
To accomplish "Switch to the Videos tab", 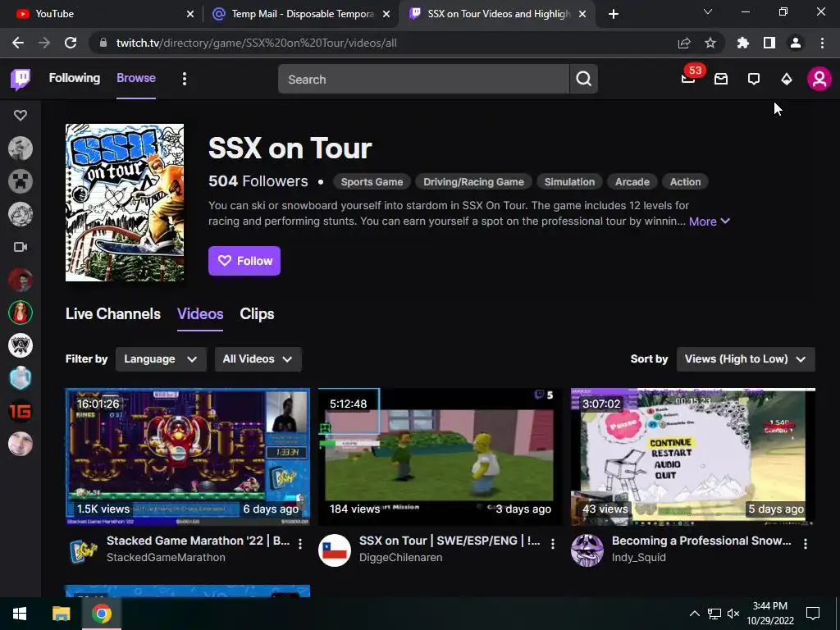I will coord(200,314).
